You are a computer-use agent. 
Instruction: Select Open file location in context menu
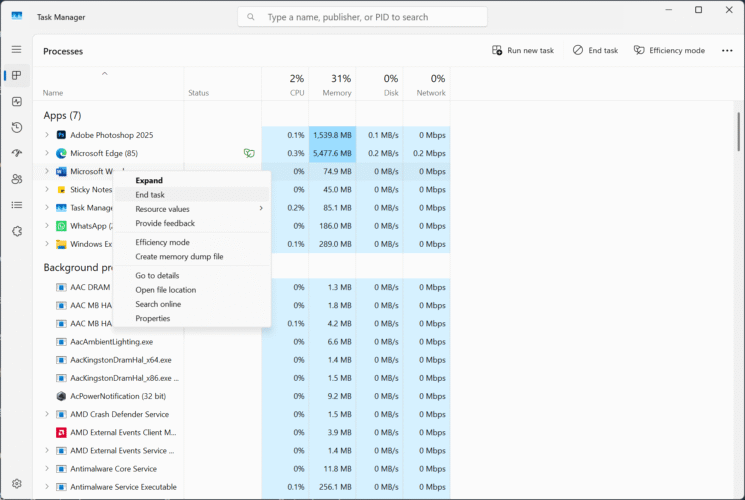[x=165, y=290]
